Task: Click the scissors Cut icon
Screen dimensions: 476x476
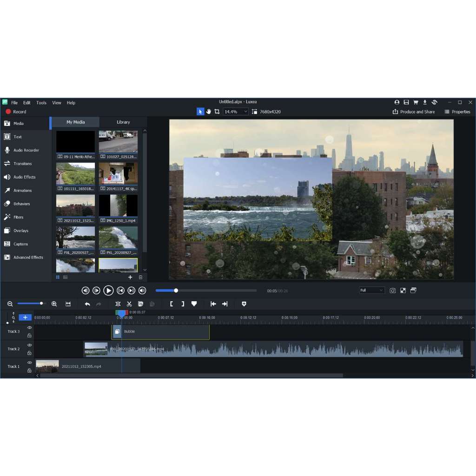Action: coord(129,304)
